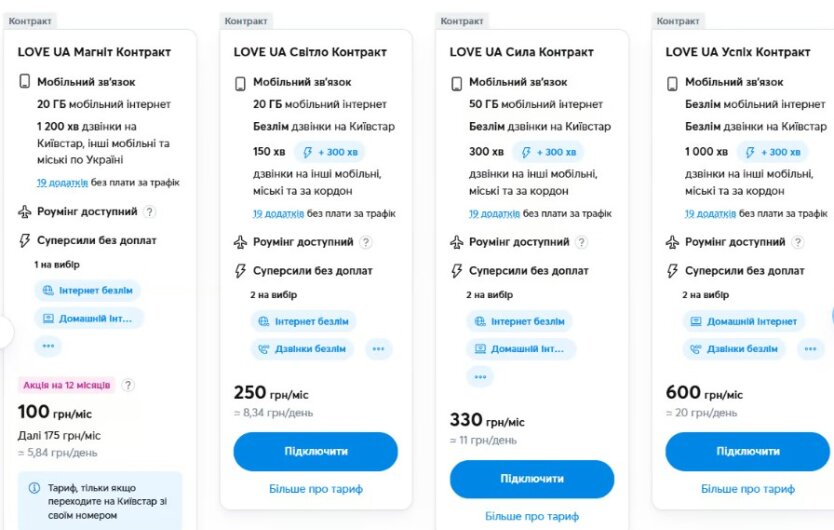Open roaming info icon in Сила card
The height and width of the screenshot is (530, 834).
click(x=582, y=242)
